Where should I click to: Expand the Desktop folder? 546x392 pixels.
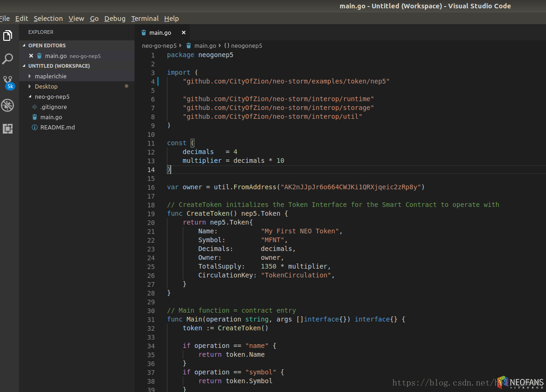30,86
